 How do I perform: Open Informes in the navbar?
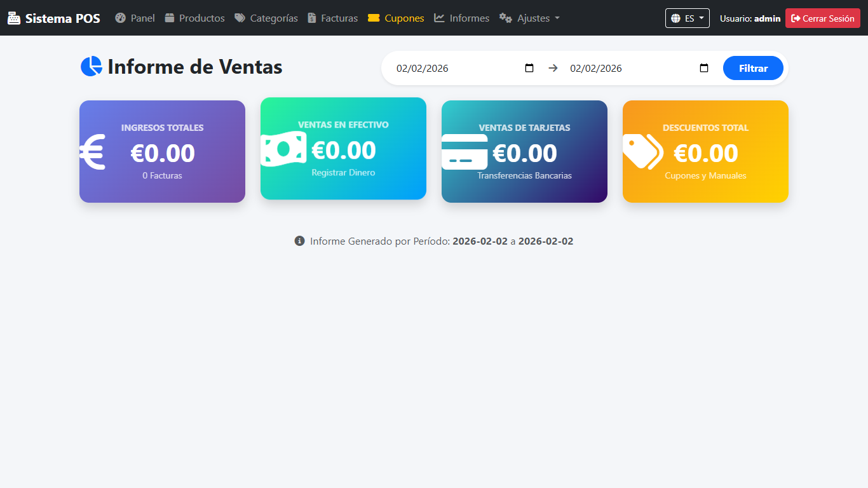click(461, 18)
